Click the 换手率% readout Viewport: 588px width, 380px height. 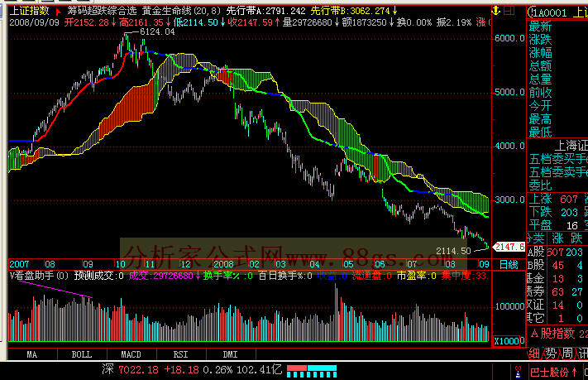point(227,276)
